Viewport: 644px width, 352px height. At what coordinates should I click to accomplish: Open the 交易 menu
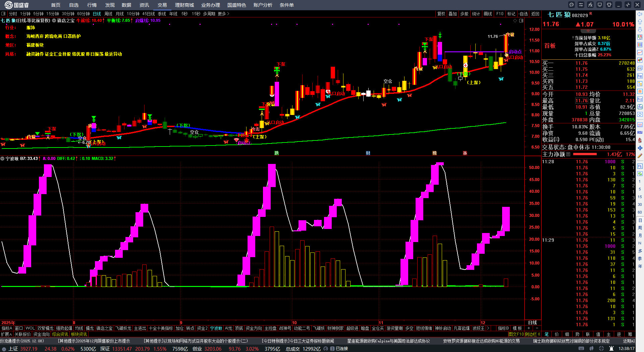tap(162, 5)
